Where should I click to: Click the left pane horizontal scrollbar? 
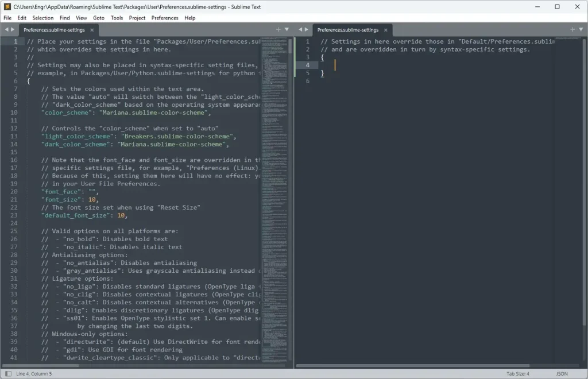click(41, 365)
